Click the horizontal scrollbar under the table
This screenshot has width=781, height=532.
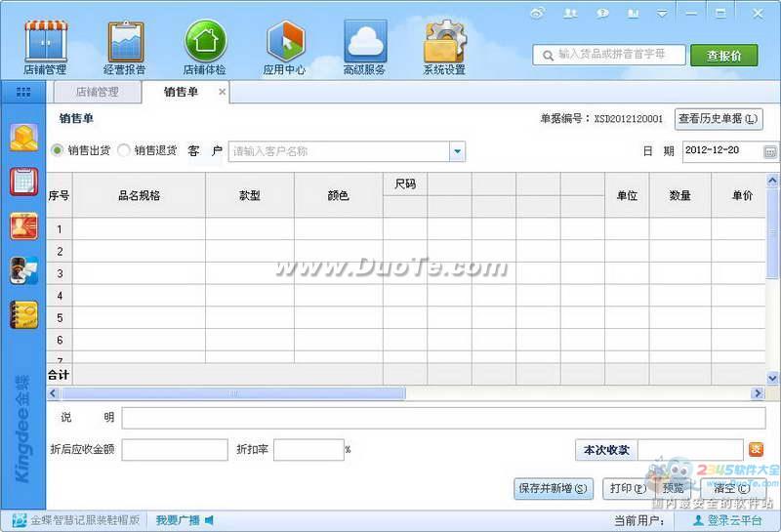234,393
